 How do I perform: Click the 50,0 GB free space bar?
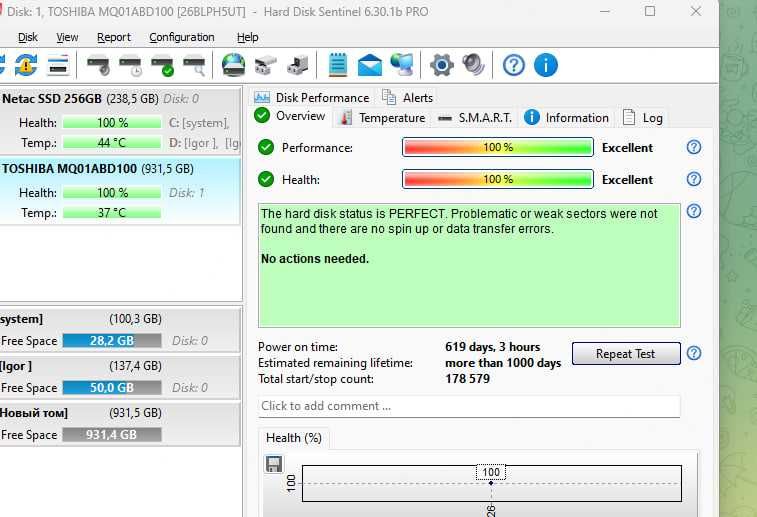[x=112, y=388]
